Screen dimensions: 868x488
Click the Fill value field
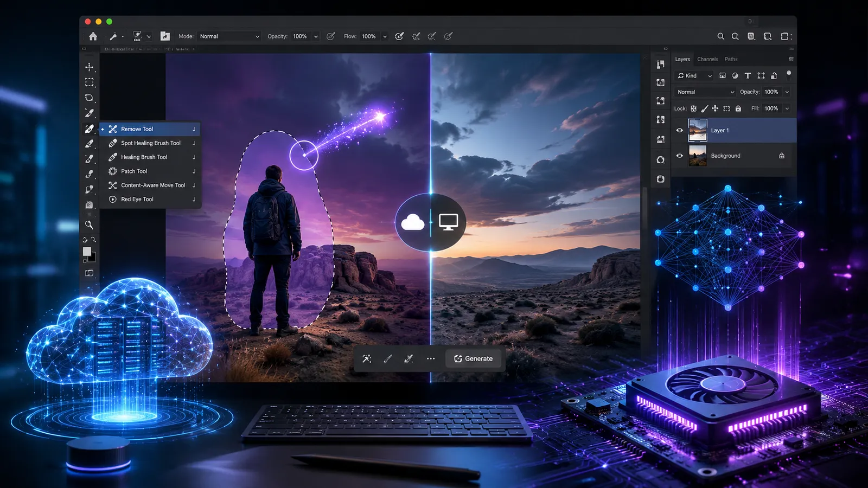pyautogui.click(x=771, y=108)
